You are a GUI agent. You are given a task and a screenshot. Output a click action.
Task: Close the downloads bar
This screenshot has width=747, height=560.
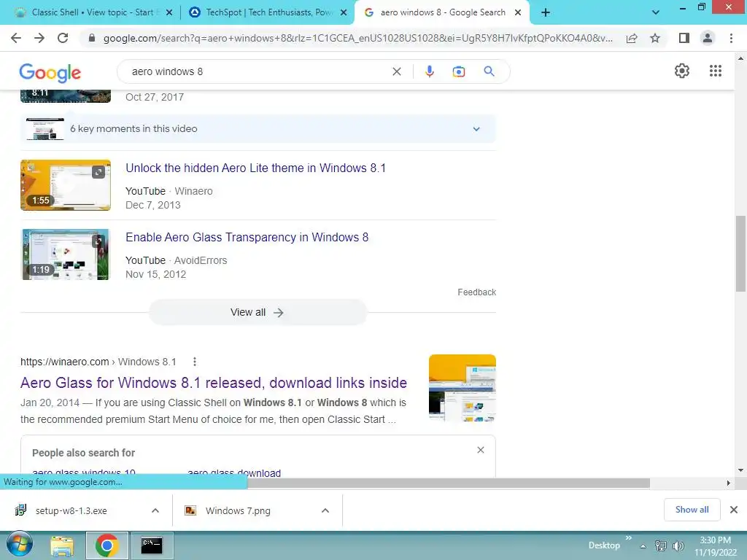click(734, 510)
